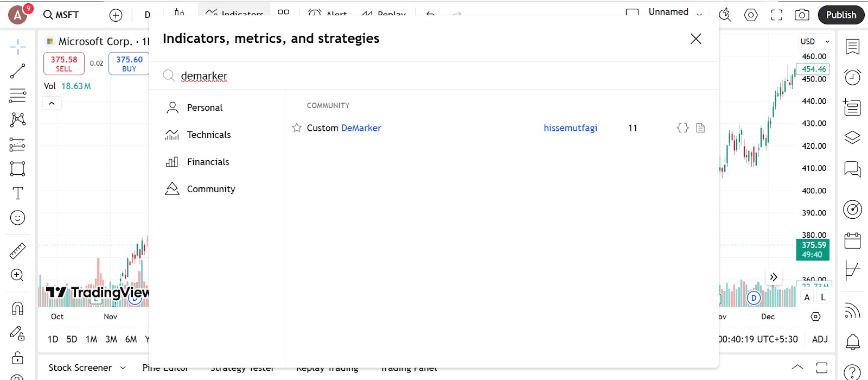This screenshot has width=868, height=380.
Task: Click the demarker search field
Action: [x=434, y=76]
